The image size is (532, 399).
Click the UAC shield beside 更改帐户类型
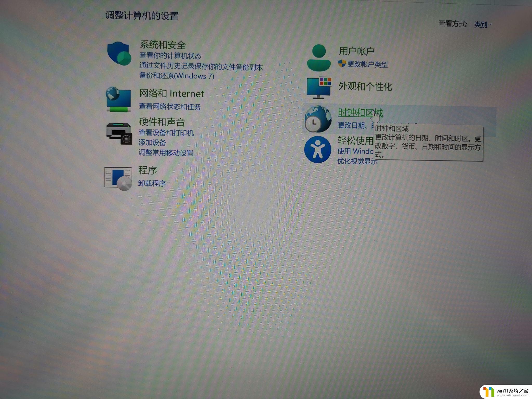tap(342, 64)
